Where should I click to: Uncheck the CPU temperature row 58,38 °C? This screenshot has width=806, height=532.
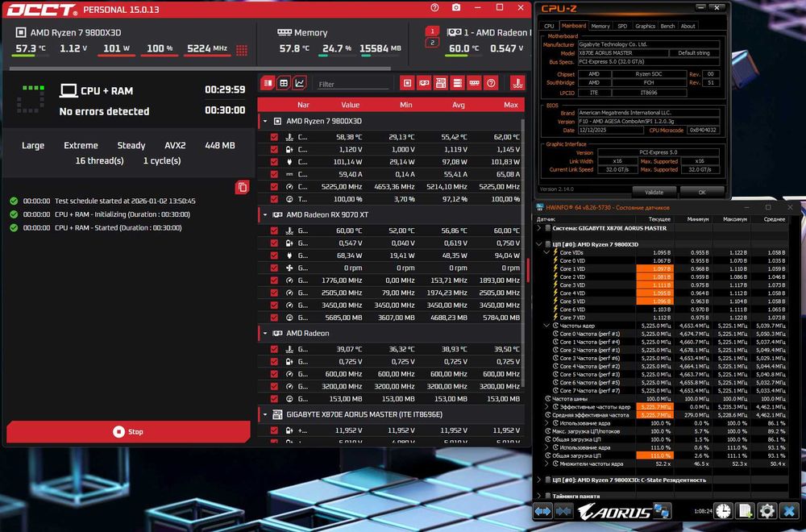[x=274, y=137]
